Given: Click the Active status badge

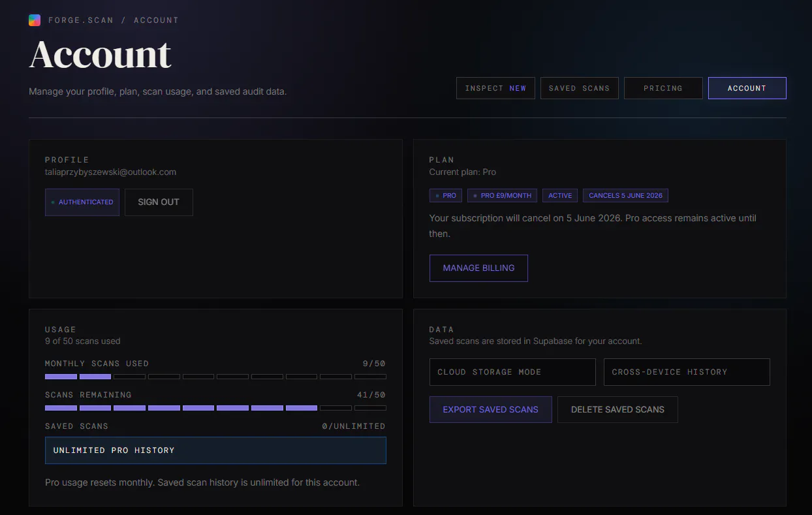Looking at the screenshot, I should [x=560, y=195].
